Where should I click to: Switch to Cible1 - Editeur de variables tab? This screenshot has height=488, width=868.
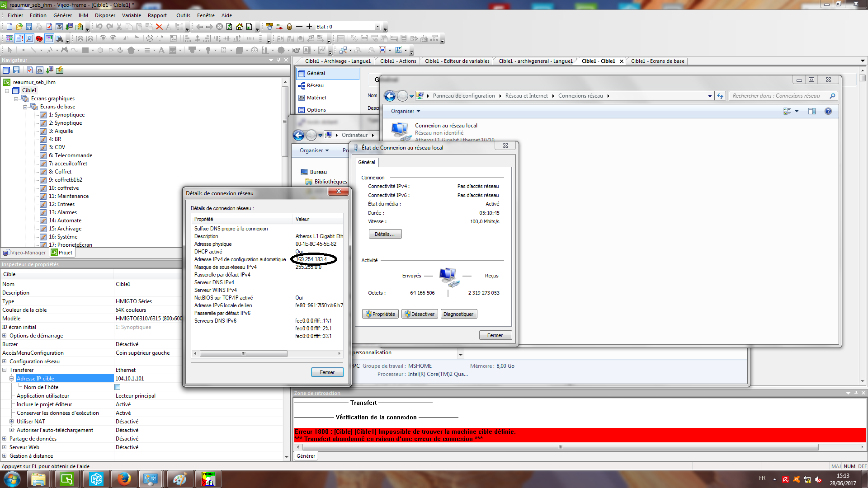(457, 61)
